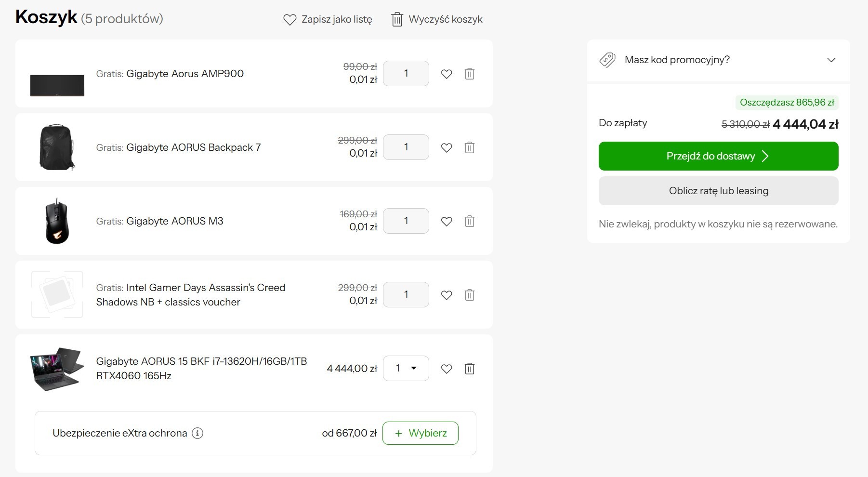Click the Do zapłaty label
Screen dimensions: 868x477
point(623,123)
